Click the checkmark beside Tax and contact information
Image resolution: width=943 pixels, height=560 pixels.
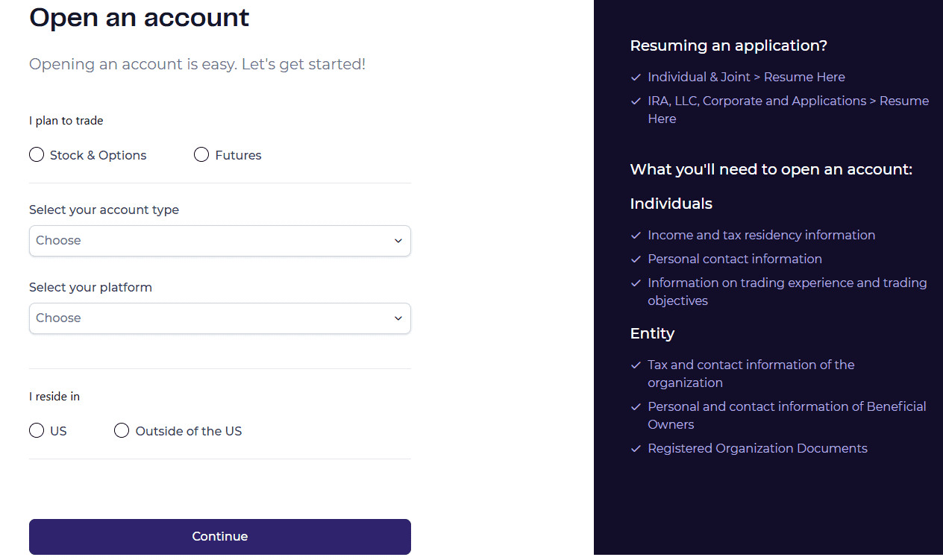click(636, 365)
